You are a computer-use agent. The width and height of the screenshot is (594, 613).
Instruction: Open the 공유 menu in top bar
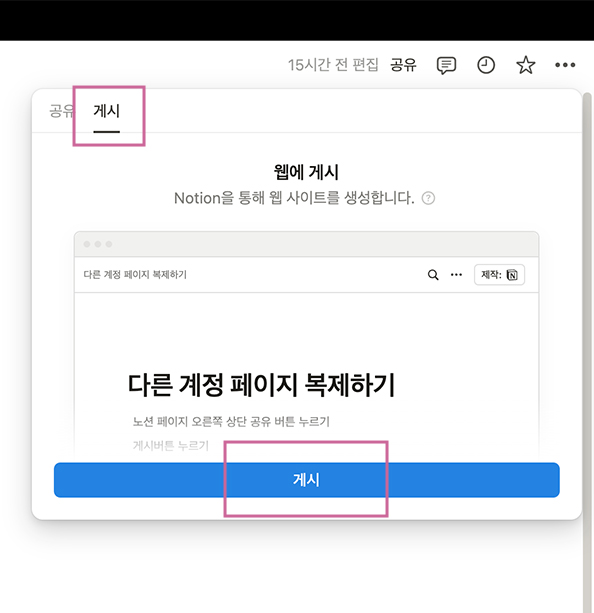[403, 65]
